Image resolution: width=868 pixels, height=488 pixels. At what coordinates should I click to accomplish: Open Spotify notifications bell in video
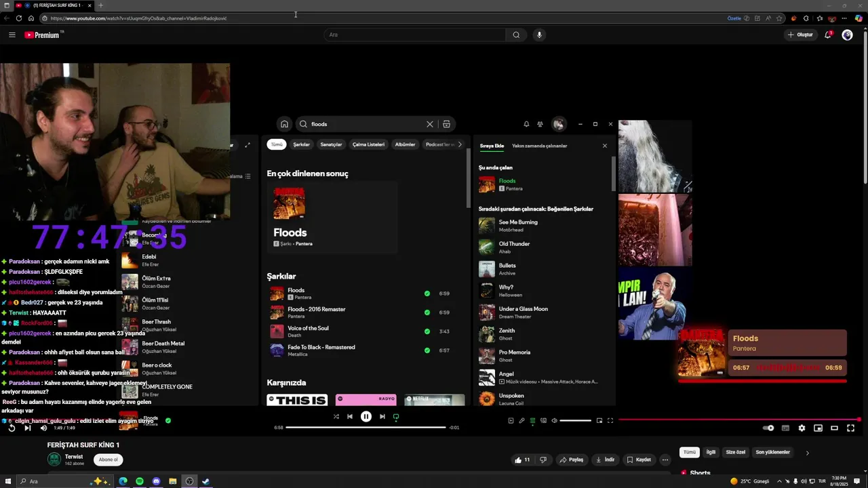pos(526,124)
